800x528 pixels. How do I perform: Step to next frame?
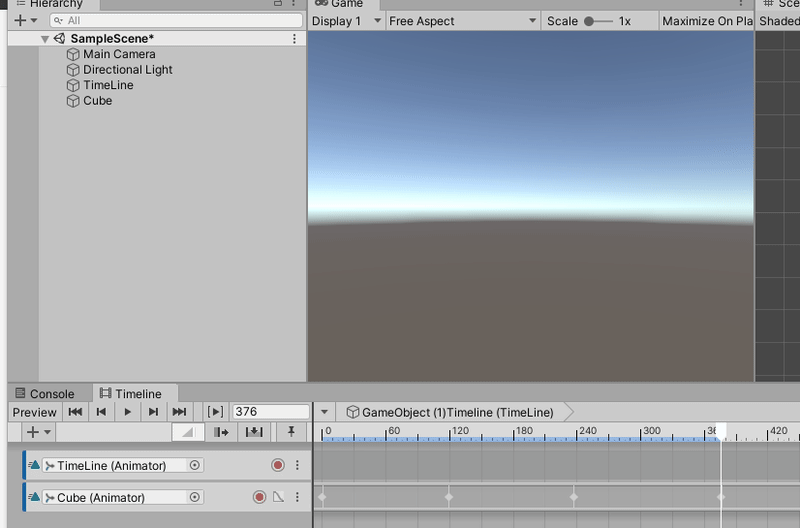point(153,412)
